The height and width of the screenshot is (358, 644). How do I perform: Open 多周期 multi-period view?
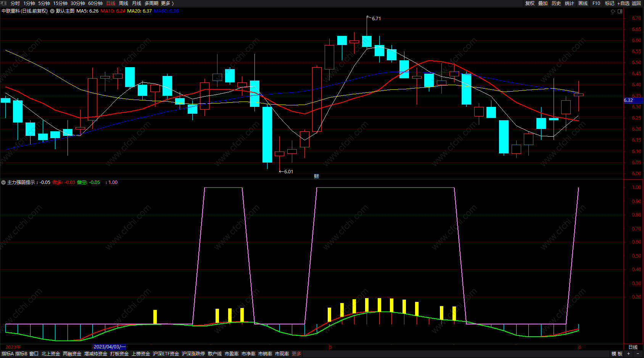[x=151, y=3]
